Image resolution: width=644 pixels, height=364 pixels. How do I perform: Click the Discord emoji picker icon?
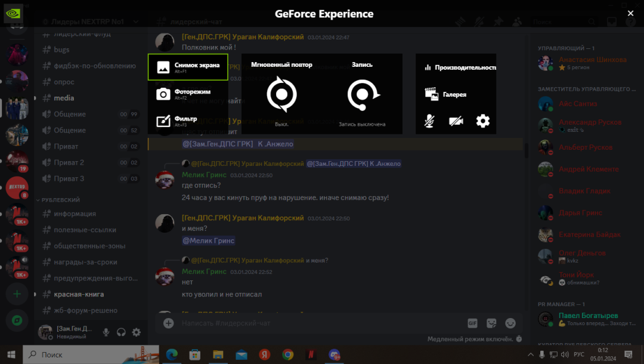pos(510,323)
